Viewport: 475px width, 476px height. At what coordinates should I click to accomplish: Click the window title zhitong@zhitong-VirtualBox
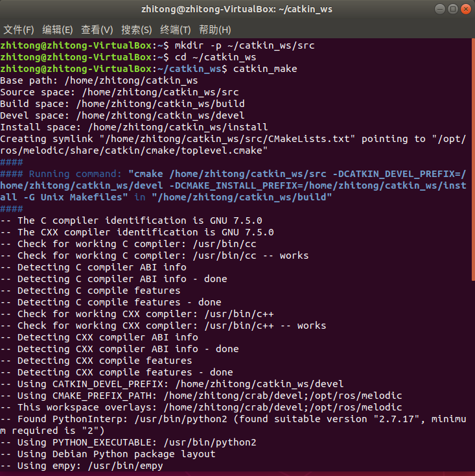coord(237,10)
